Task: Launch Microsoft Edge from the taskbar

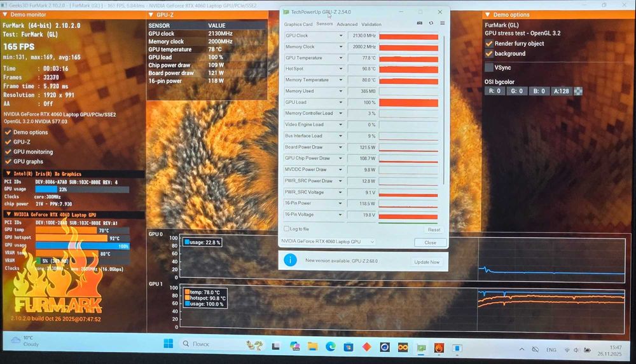Action: point(331,346)
